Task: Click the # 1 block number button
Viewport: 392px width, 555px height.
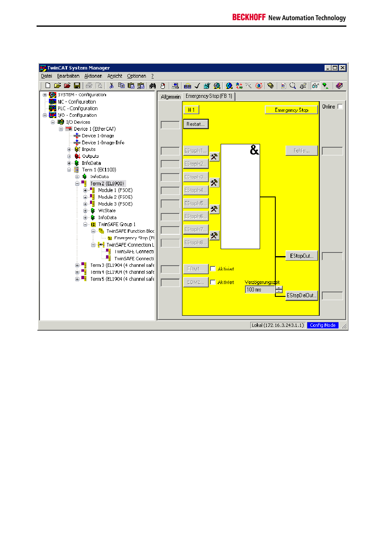Action: coord(191,110)
